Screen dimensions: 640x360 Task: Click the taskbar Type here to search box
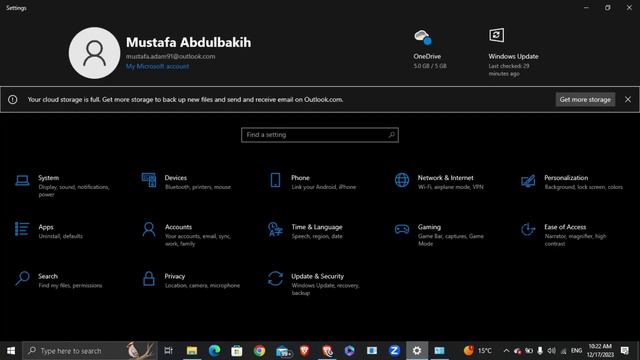coord(90,351)
